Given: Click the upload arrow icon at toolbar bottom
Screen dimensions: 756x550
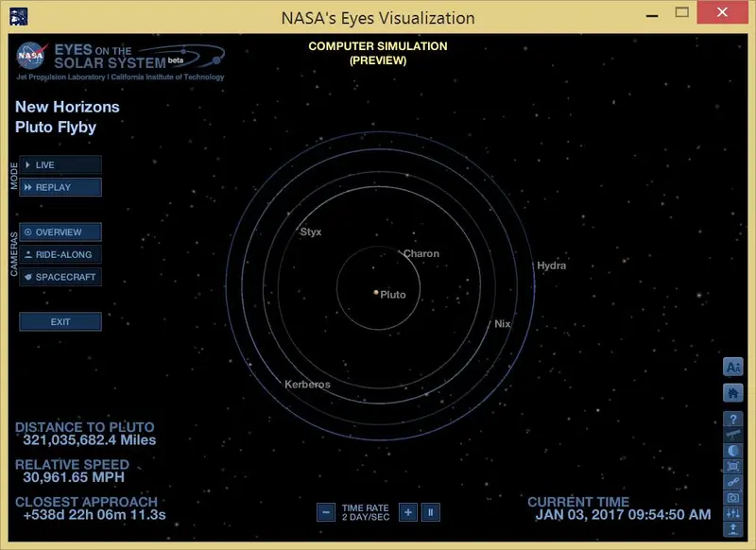Looking at the screenshot, I should 733,529.
